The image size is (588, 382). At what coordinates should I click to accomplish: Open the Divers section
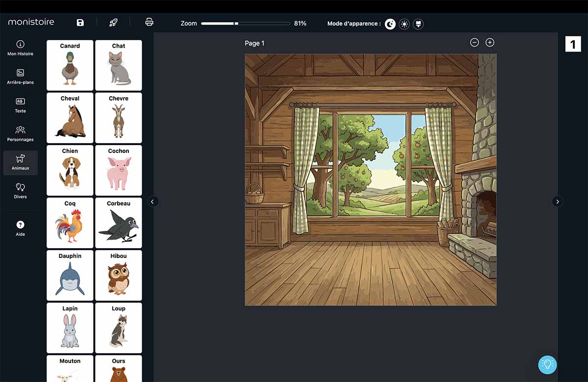(21, 191)
